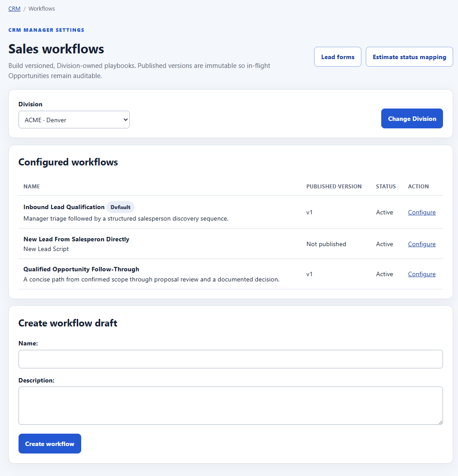The height and width of the screenshot is (476, 458).
Task: Click the Published Version column header
Action: (334, 187)
